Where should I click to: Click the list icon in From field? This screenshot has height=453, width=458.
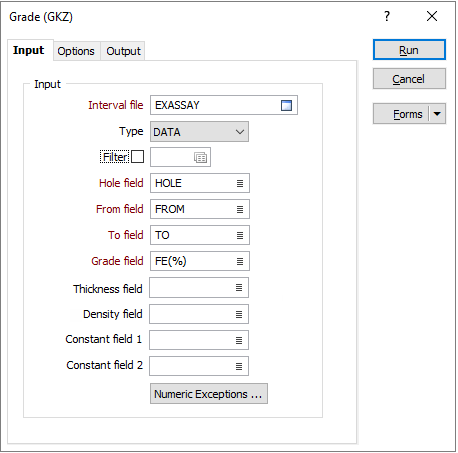click(x=240, y=209)
